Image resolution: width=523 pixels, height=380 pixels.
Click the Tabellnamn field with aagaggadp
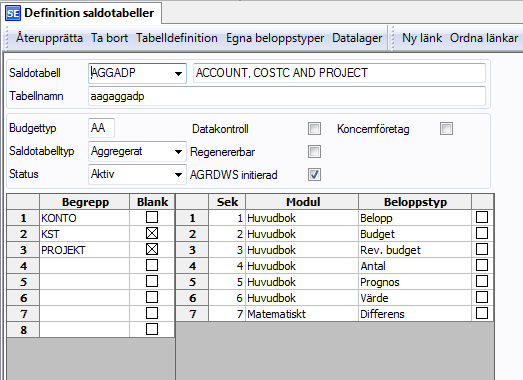[287, 96]
